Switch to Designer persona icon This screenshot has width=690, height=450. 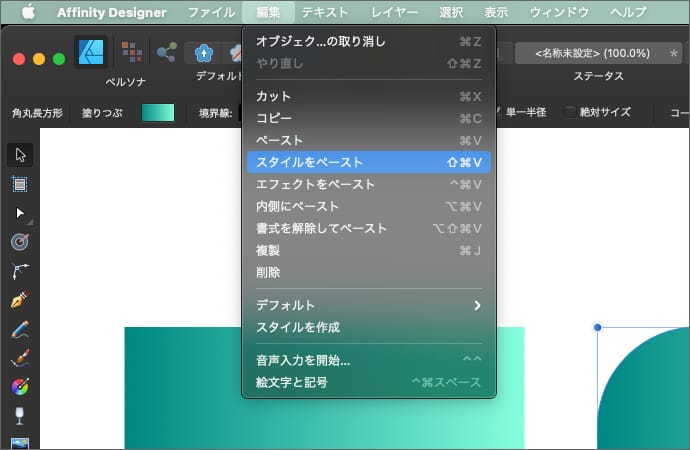(92, 52)
